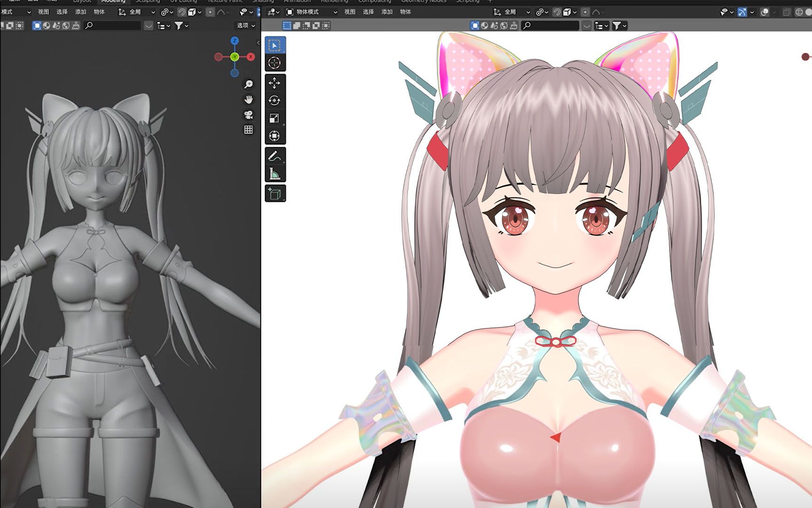812x508 pixels.
Task: Switch perspective/orthographic grid icon in left viewport
Action: [x=249, y=130]
